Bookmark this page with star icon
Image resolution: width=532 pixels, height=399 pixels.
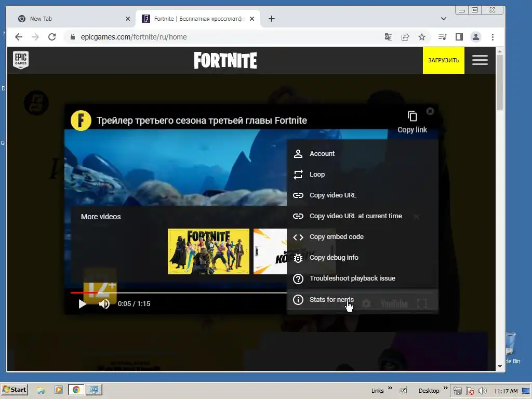click(422, 37)
